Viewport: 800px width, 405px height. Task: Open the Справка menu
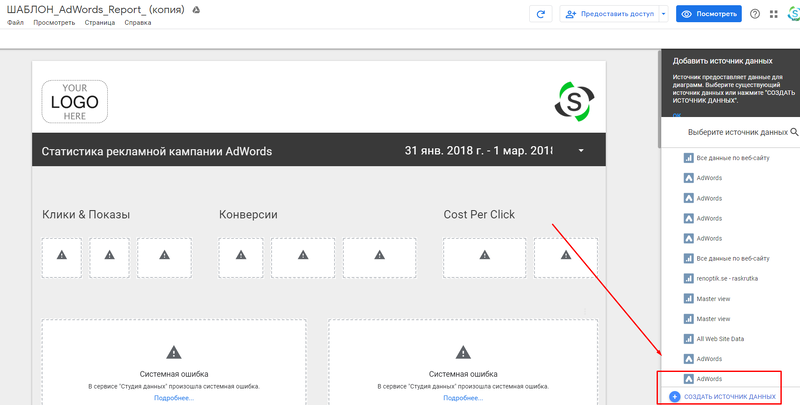click(138, 22)
